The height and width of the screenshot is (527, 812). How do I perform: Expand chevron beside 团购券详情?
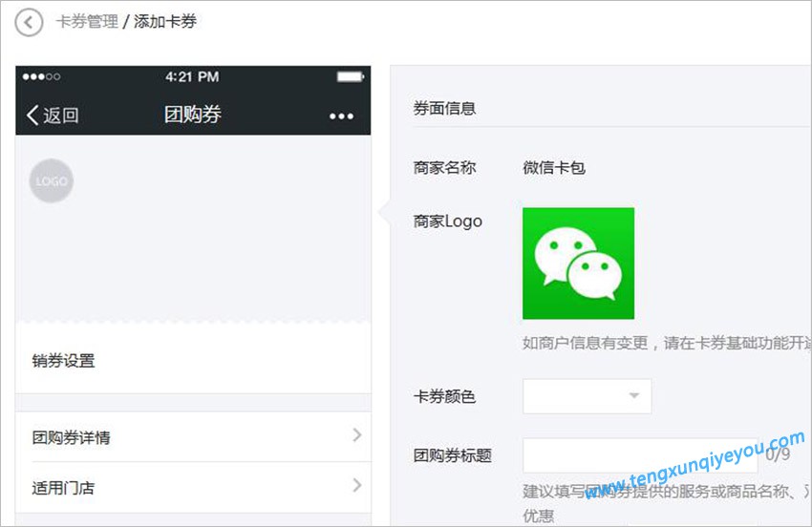tap(357, 434)
